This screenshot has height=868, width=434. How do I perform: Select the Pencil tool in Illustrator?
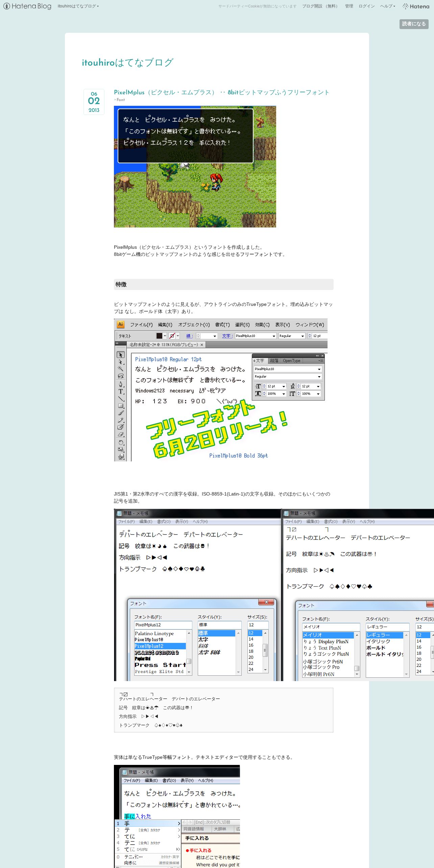121,420
